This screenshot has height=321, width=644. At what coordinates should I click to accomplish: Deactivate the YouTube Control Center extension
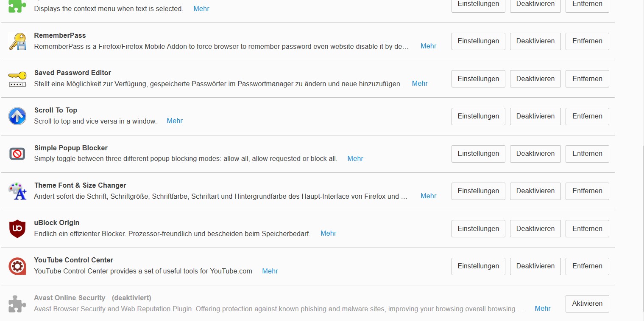coord(535,266)
